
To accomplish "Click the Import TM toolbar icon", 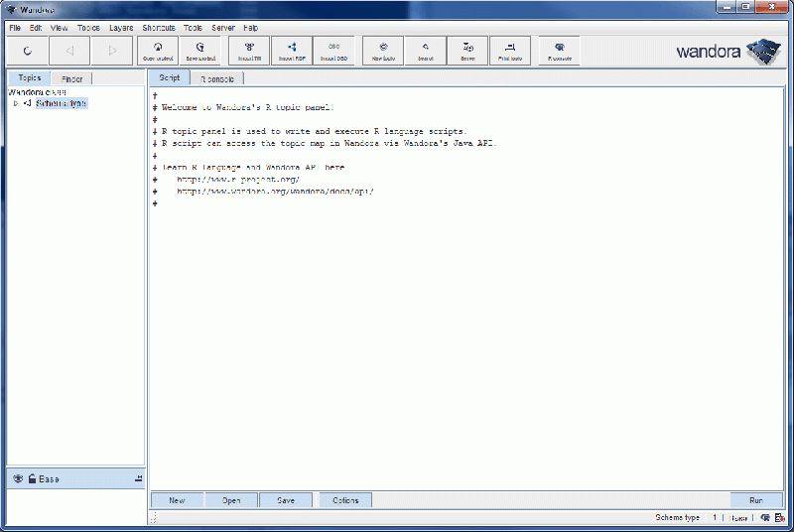I will (249, 51).
